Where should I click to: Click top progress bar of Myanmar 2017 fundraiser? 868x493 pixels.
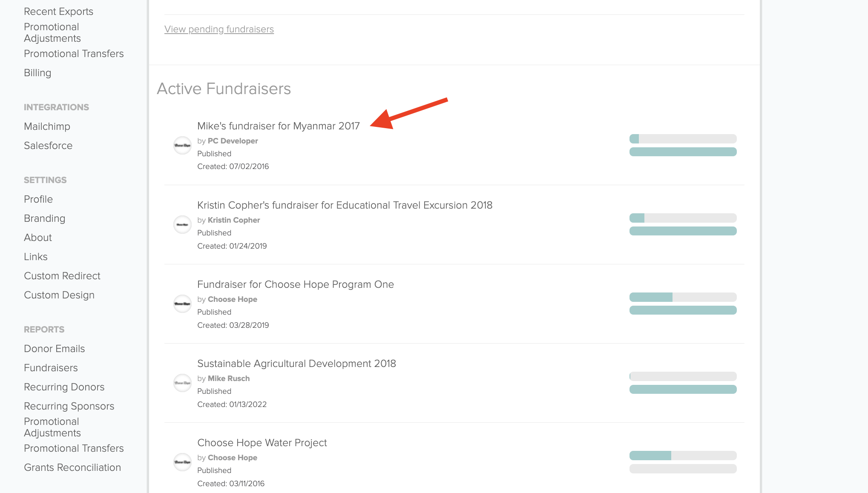[683, 139]
